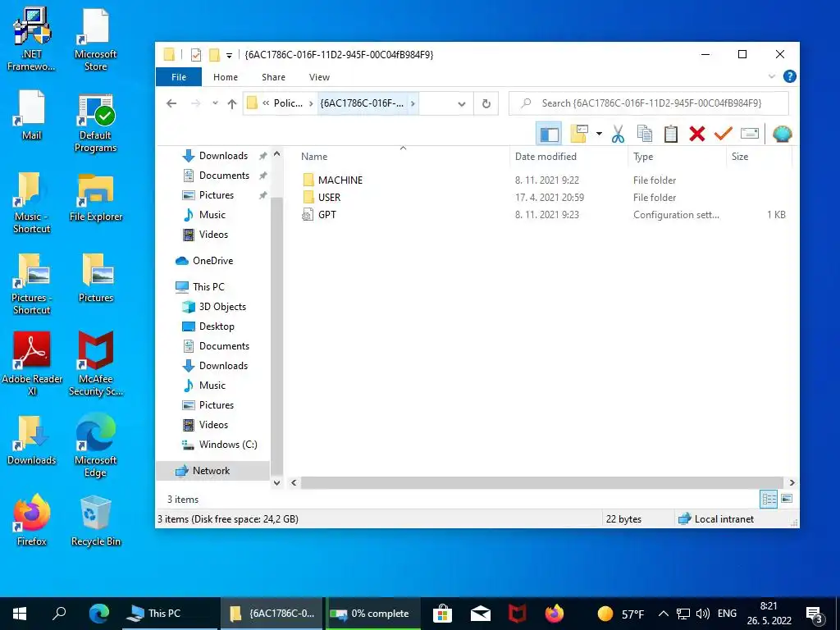Open the Adobe Reader XI desktop icon
The width and height of the screenshot is (840, 630).
coord(32,363)
